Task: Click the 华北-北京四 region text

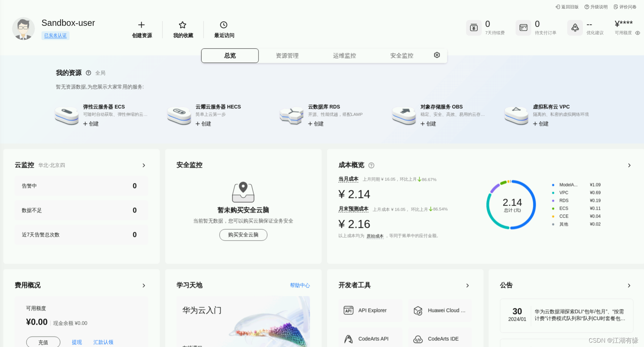Action: 52,165
